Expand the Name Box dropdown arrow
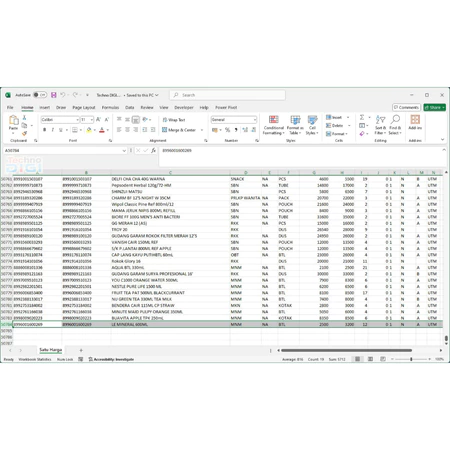 pos(124,151)
